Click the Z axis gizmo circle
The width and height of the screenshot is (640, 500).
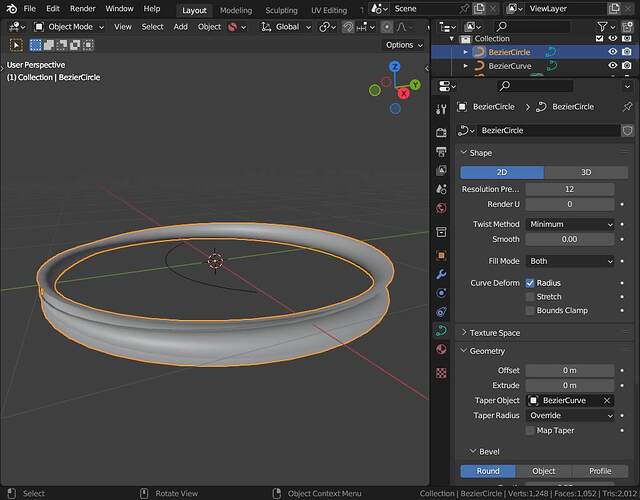(x=394, y=67)
